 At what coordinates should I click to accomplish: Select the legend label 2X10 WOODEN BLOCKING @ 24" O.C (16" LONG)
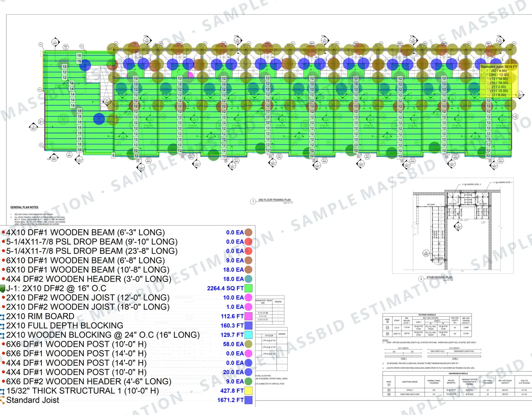click(103, 335)
